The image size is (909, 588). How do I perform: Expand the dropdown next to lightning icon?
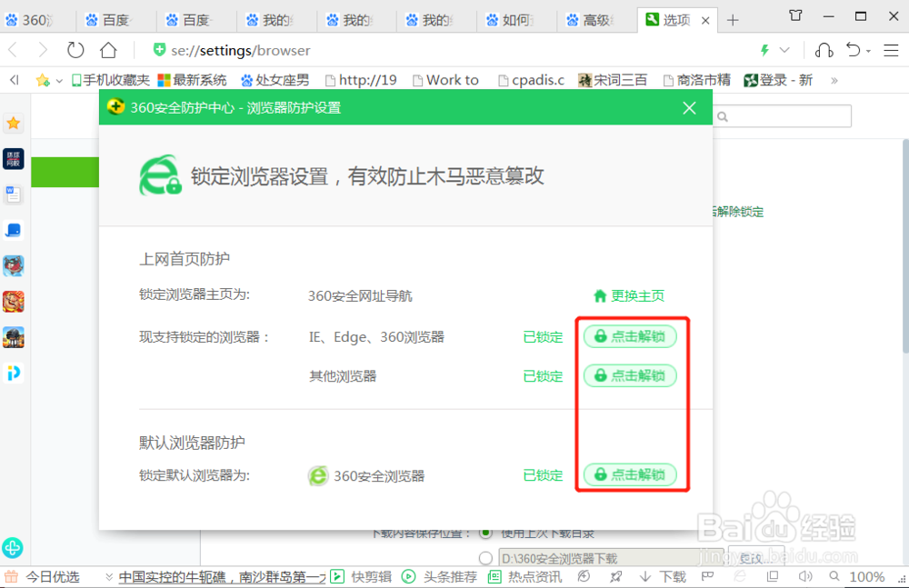tap(784, 51)
